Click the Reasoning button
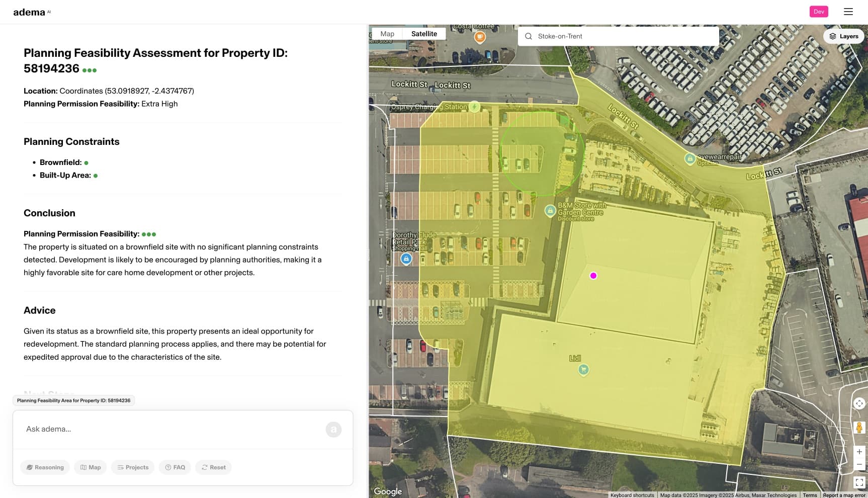This screenshot has height=498, width=868. 45,467
